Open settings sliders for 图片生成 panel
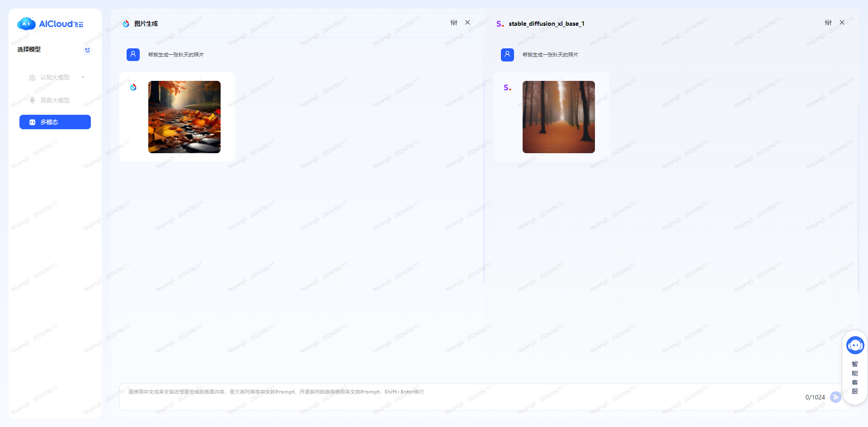The image size is (868, 427). 453,23
